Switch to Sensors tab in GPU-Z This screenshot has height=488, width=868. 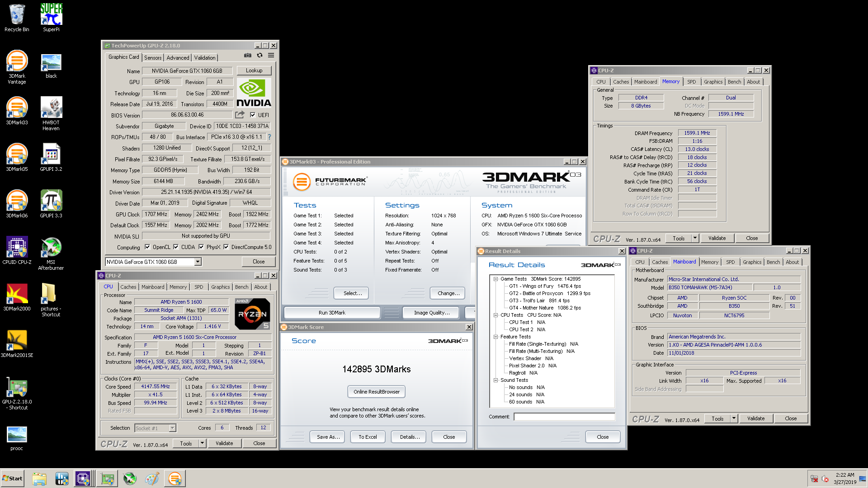coord(153,58)
